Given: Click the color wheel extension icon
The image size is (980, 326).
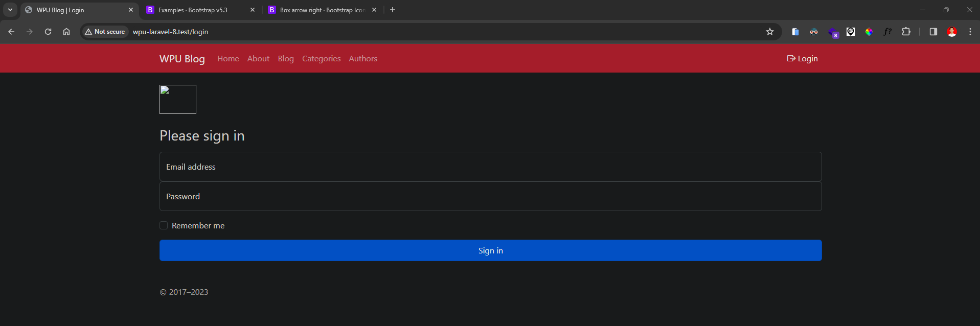Looking at the screenshot, I should pyautogui.click(x=869, y=32).
